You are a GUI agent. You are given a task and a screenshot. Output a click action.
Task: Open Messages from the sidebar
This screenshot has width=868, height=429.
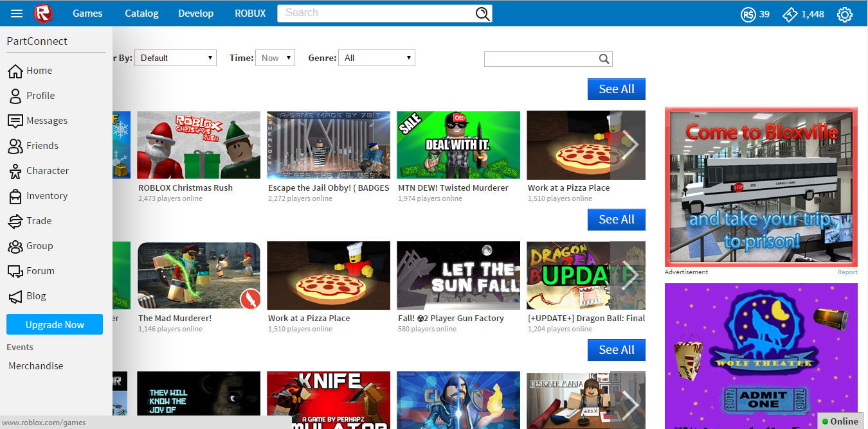coord(16,121)
